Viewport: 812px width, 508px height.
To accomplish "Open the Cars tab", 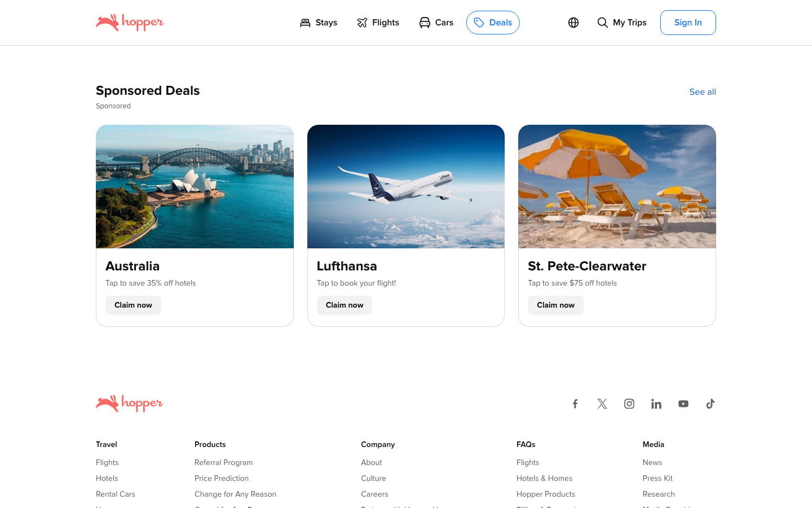I will pyautogui.click(x=436, y=23).
